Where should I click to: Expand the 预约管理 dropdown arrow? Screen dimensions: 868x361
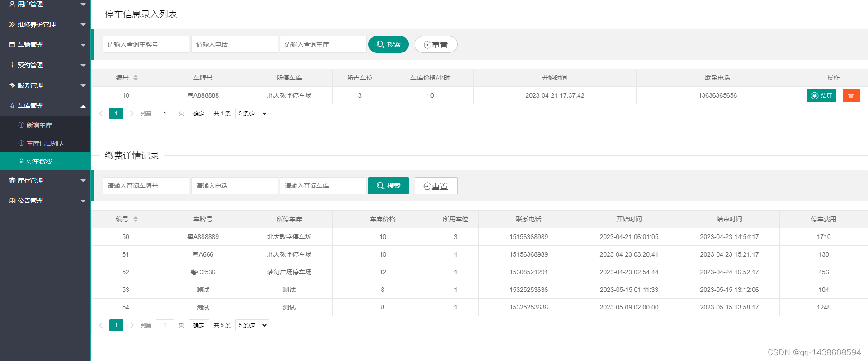coord(83,66)
